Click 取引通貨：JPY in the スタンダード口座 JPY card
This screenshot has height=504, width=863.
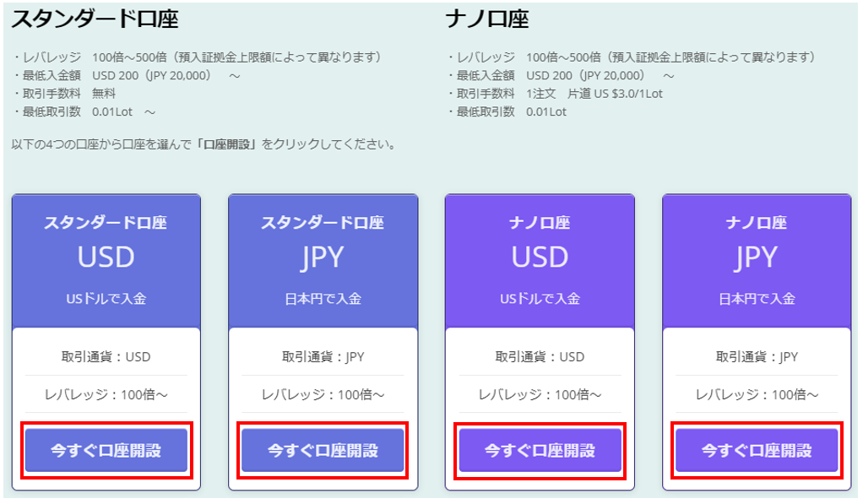[x=323, y=356]
